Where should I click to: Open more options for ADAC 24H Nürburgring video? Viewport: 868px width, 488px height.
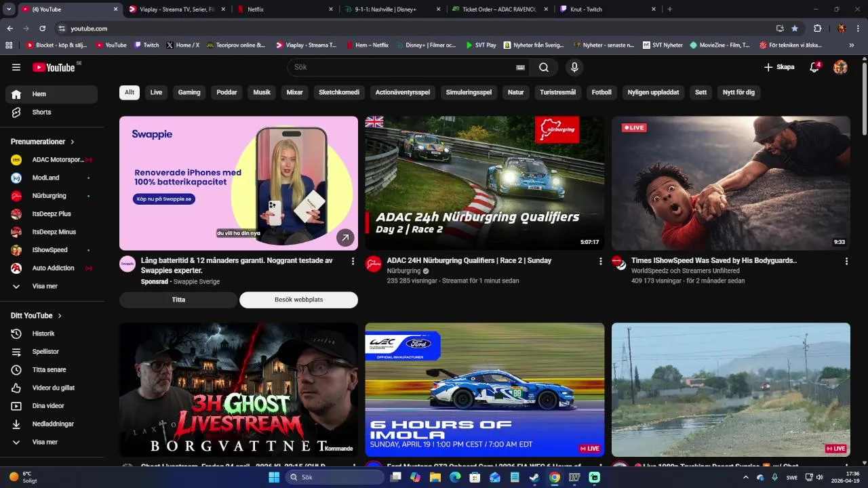coord(600,261)
